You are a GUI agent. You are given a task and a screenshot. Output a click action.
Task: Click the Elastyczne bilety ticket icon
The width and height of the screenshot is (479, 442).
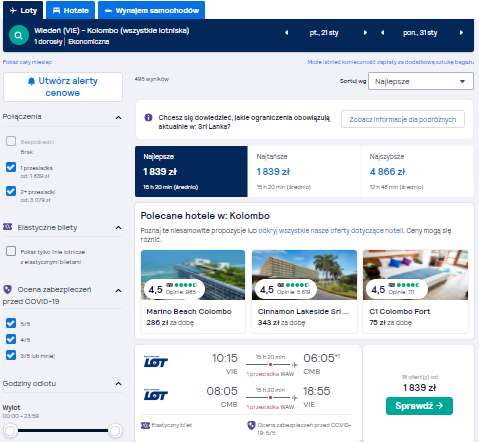click(7, 227)
